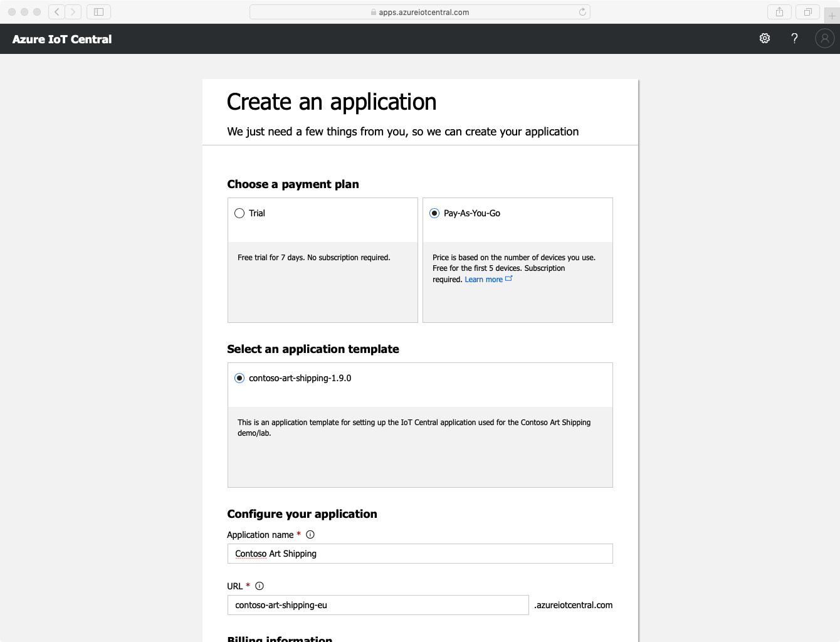Go forward with Safari's forward arrow
Viewport: 840px width, 642px height.
(x=73, y=12)
